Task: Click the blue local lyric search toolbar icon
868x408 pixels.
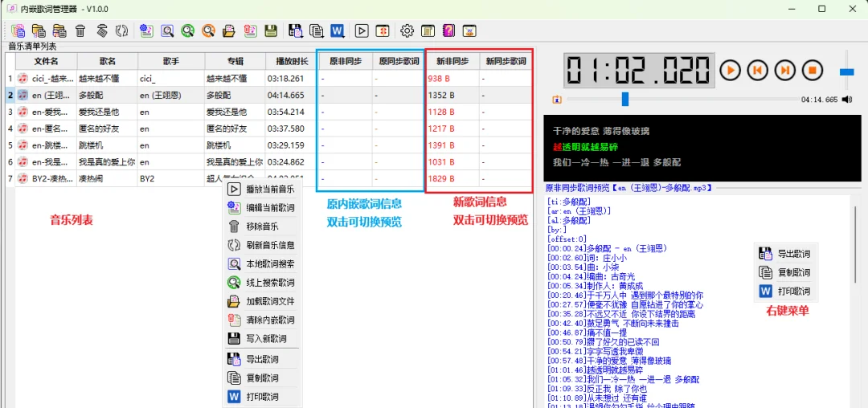Action: pyautogui.click(x=167, y=31)
